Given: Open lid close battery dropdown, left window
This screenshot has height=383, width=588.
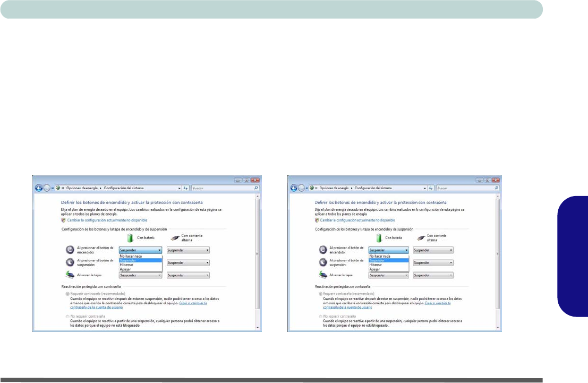Looking at the screenshot, I should click(140, 275).
